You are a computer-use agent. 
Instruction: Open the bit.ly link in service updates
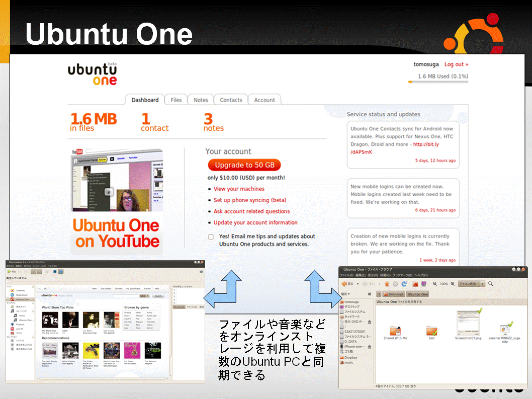[x=395, y=148]
